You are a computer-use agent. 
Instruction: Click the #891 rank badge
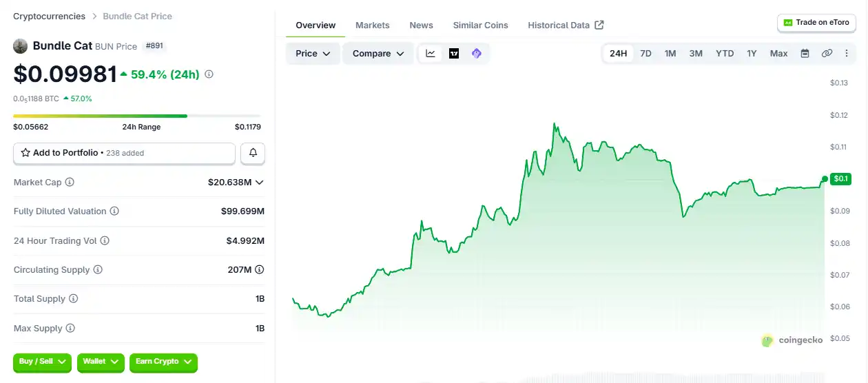[x=155, y=46]
